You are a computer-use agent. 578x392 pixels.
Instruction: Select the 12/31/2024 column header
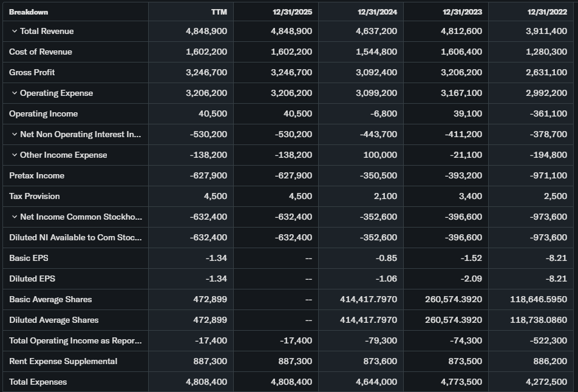coord(377,12)
